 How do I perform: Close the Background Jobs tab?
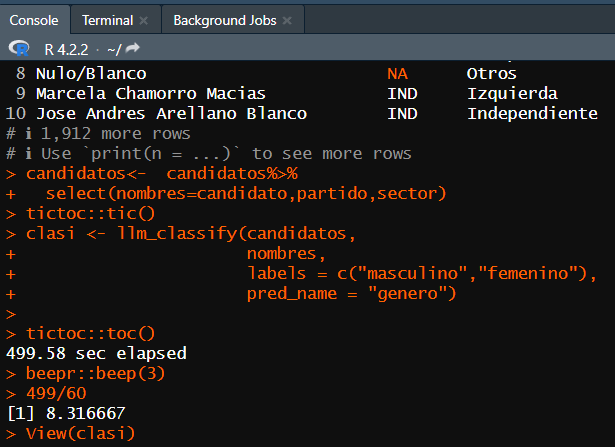click(287, 20)
